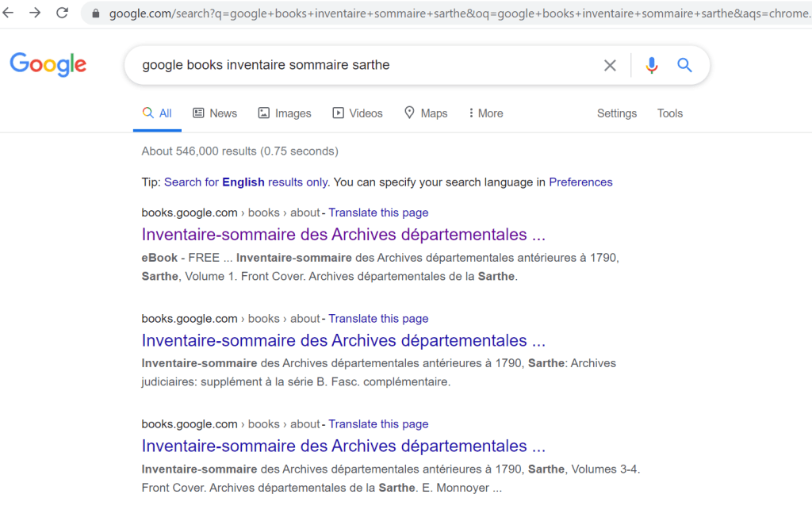Switch to the Videos tab
Image resolution: width=812 pixels, height=521 pixels.
click(x=358, y=113)
